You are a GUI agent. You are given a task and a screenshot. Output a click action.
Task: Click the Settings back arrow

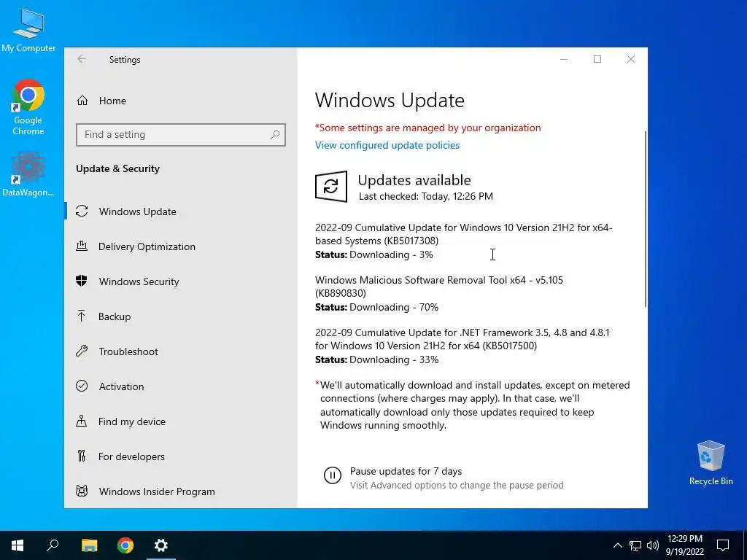82,59
